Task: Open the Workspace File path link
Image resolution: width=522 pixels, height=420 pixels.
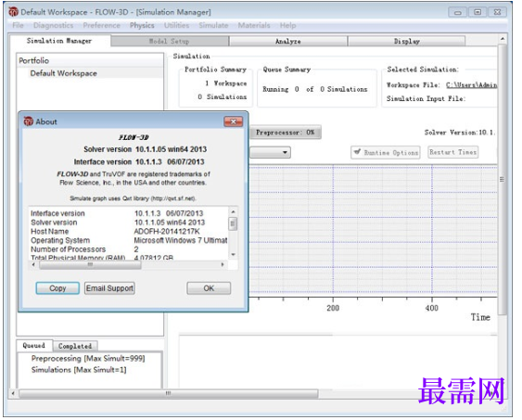Action: pos(471,85)
